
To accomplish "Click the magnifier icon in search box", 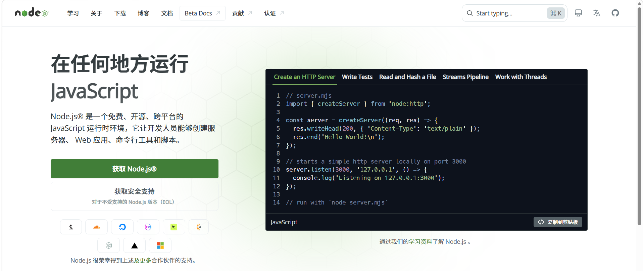I will pos(469,13).
